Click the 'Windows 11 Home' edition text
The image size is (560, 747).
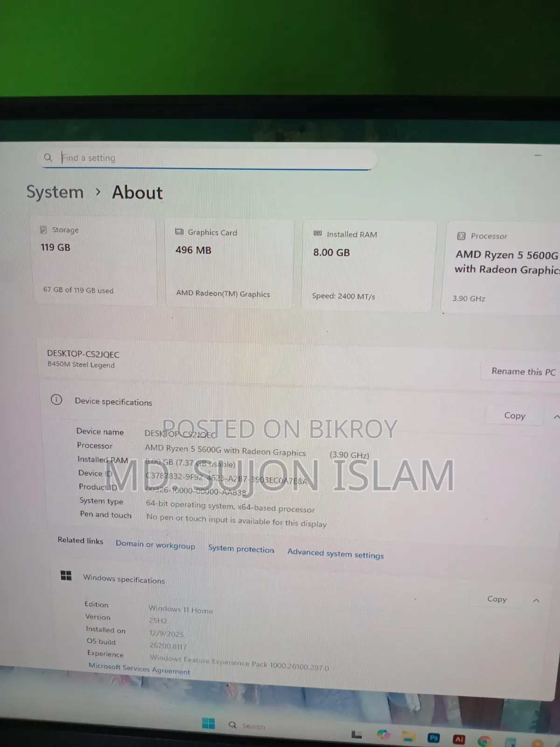click(x=181, y=609)
